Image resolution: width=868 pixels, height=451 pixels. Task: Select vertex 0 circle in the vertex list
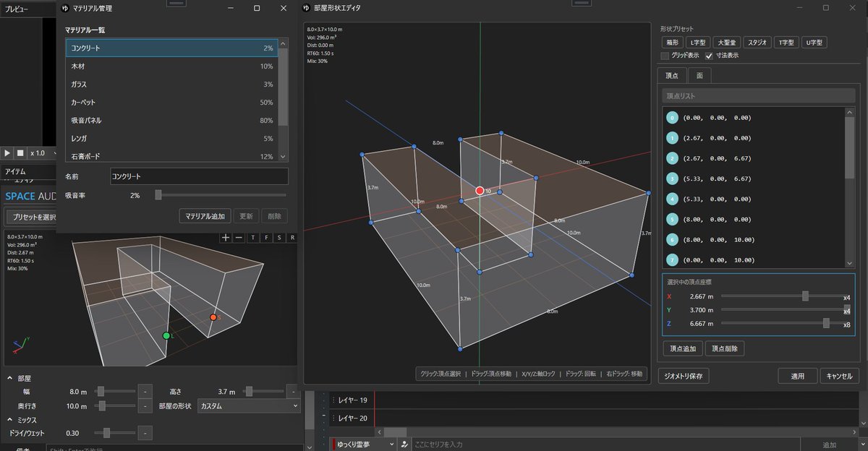(x=672, y=117)
